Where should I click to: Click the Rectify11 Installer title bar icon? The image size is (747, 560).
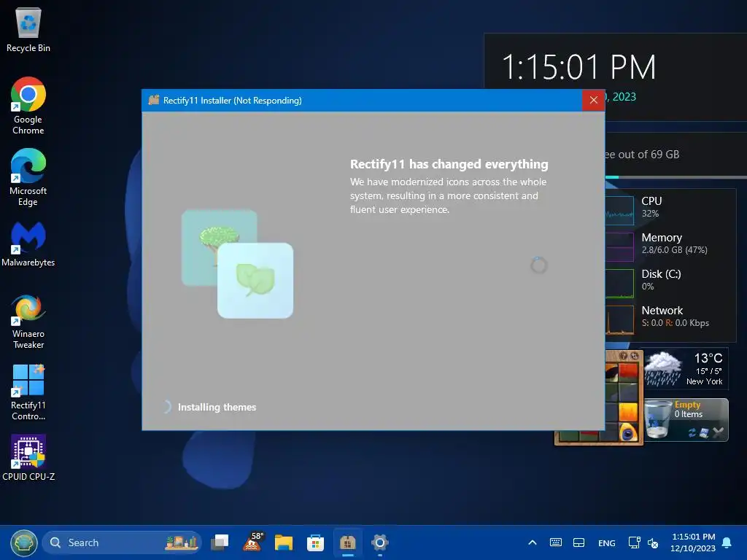(x=153, y=100)
